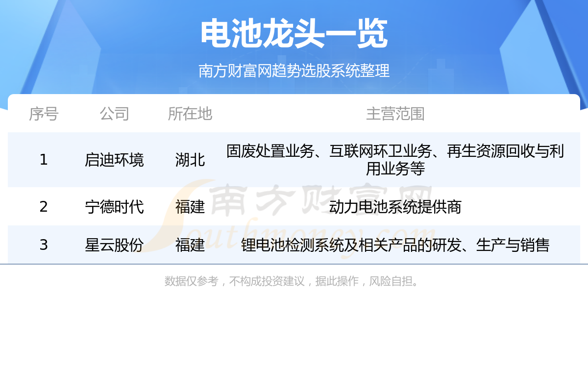Viewport: 588px width, 392px height.
Task: Select row number 1 cell
Action: [44, 160]
